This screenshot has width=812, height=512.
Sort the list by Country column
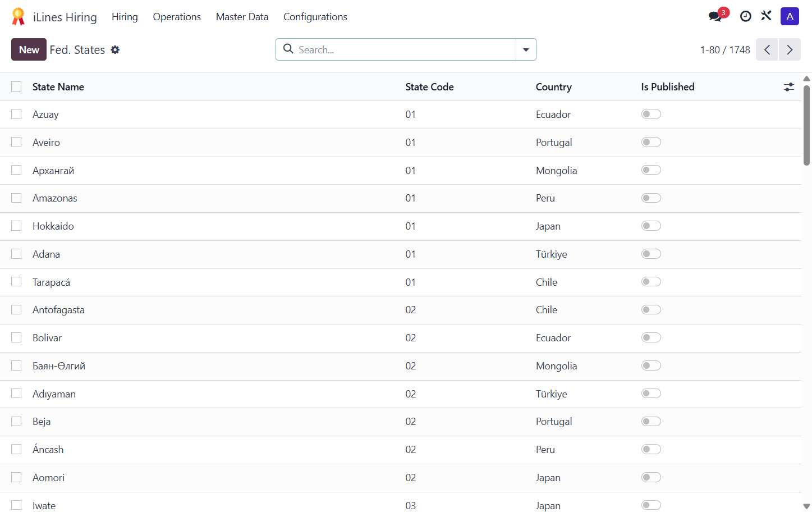554,87
